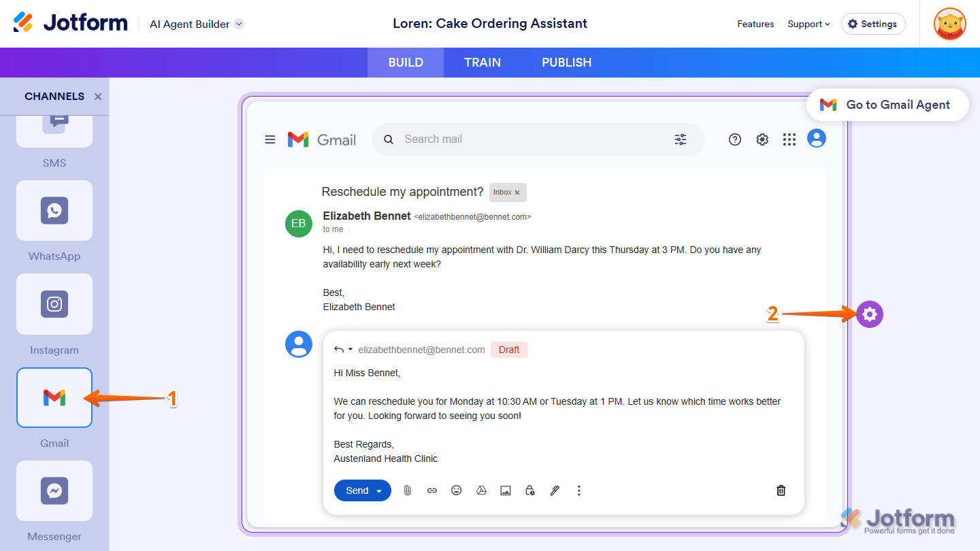
Task: Open the Features link
Action: [755, 24]
